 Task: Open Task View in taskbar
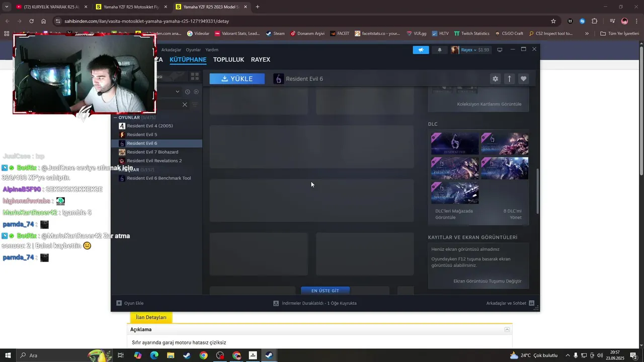(121, 355)
